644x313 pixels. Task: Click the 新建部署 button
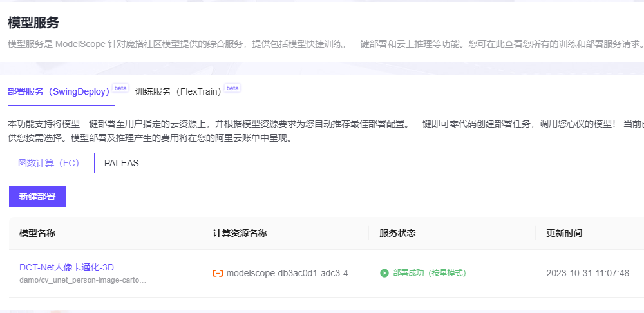(37, 196)
